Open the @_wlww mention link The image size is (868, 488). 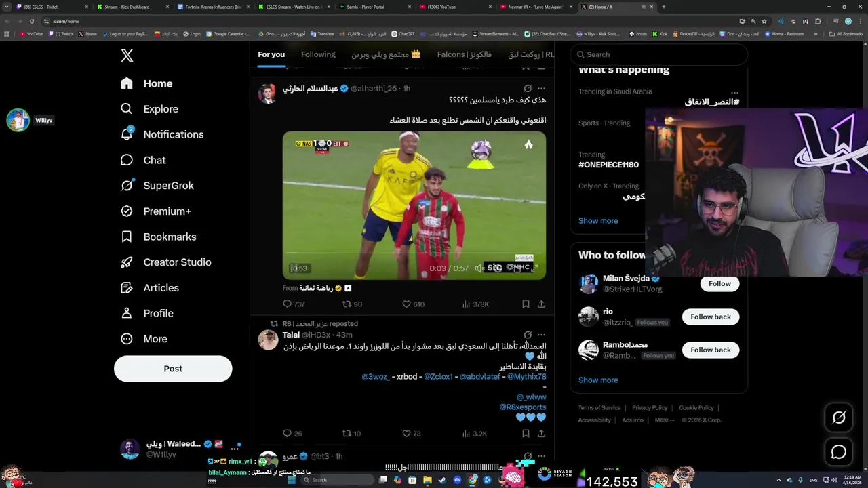pyautogui.click(x=532, y=397)
